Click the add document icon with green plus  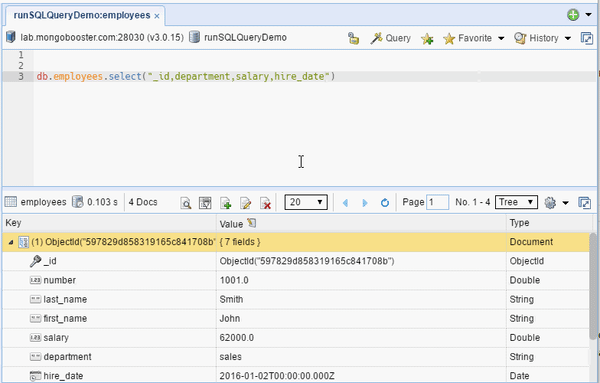click(226, 203)
